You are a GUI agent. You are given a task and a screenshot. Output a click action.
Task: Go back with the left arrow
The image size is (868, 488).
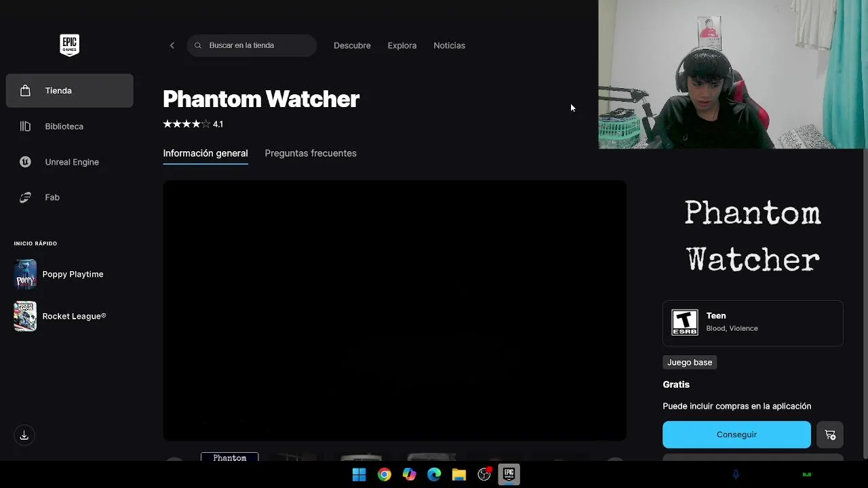[x=172, y=45]
